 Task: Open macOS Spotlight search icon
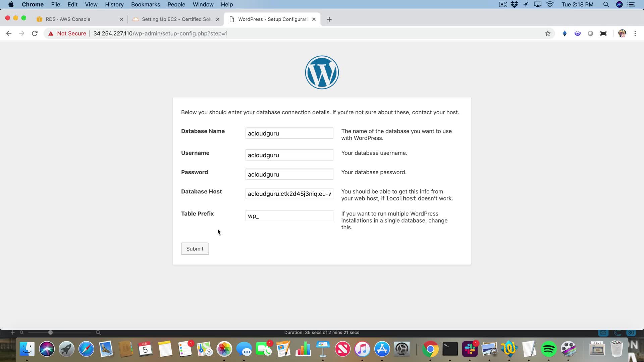coord(606,4)
